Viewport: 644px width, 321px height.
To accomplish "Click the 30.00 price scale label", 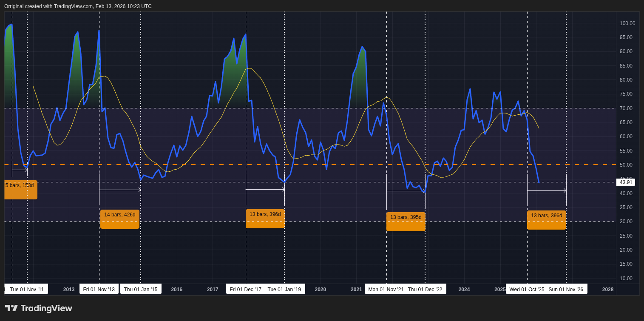I will pos(626,222).
